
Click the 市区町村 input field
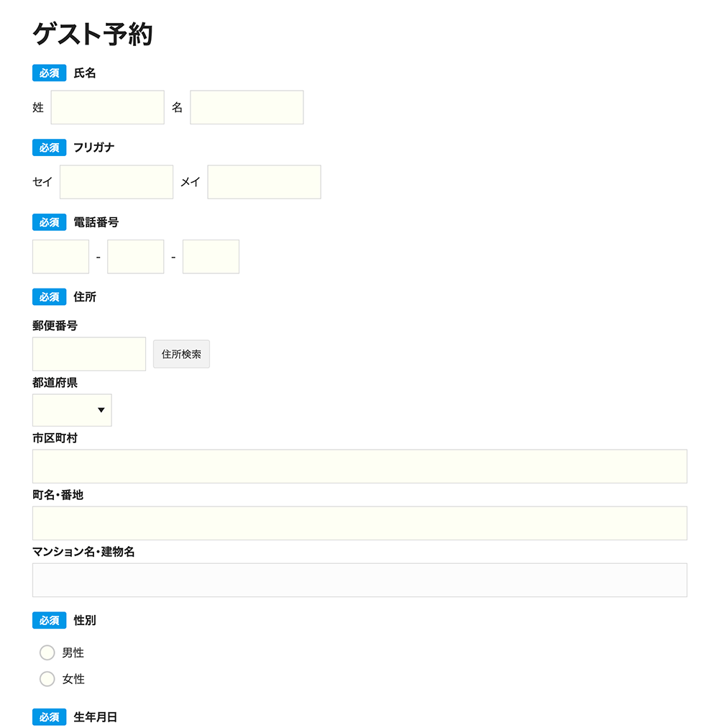click(359, 466)
